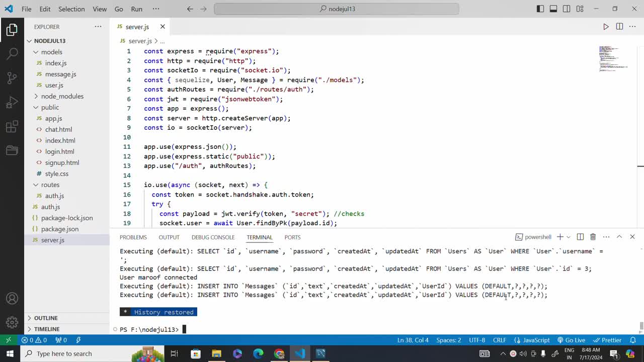Switch to the PROBLEMS panel tab

[x=133, y=237]
